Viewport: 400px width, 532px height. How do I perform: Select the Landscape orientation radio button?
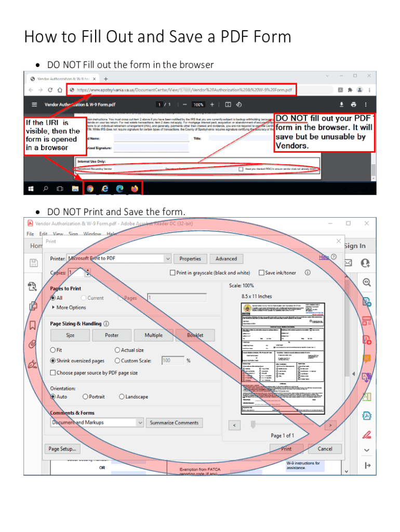coord(122,396)
